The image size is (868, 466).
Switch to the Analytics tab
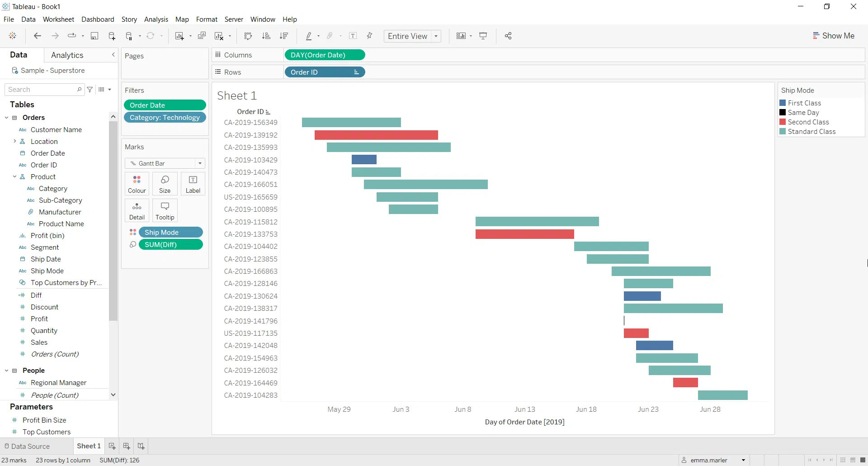click(67, 55)
